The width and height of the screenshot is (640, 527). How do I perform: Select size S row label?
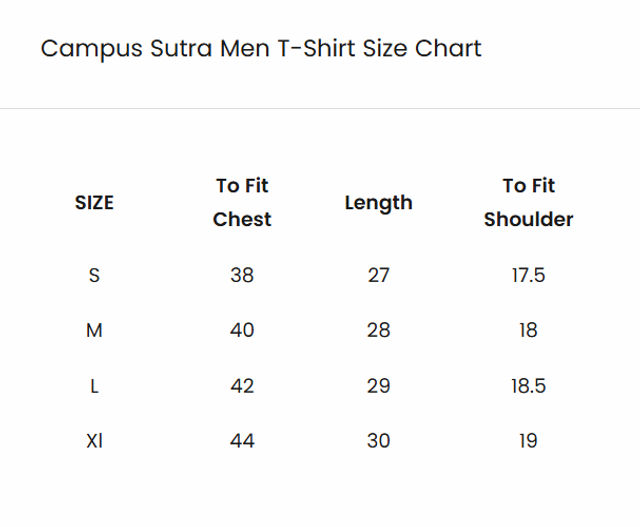tap(94, 275)
